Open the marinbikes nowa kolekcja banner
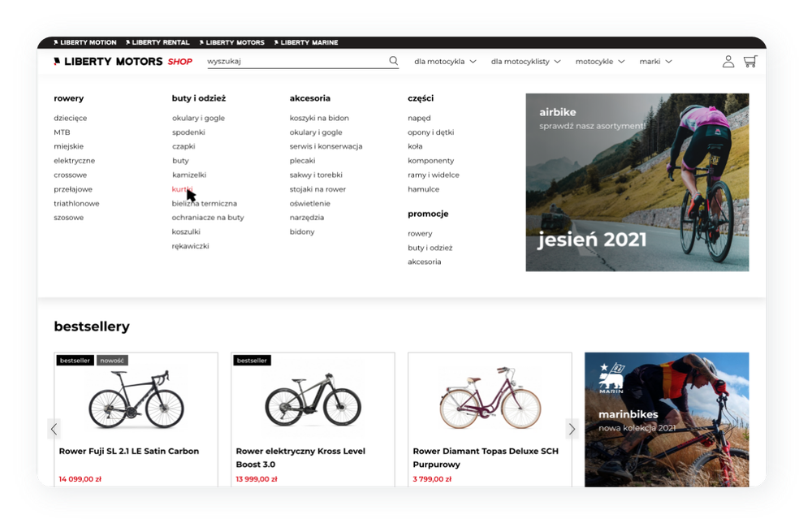The width and height of the screenshot is (812, 532). pyautogui.click(x=666, y=419)
